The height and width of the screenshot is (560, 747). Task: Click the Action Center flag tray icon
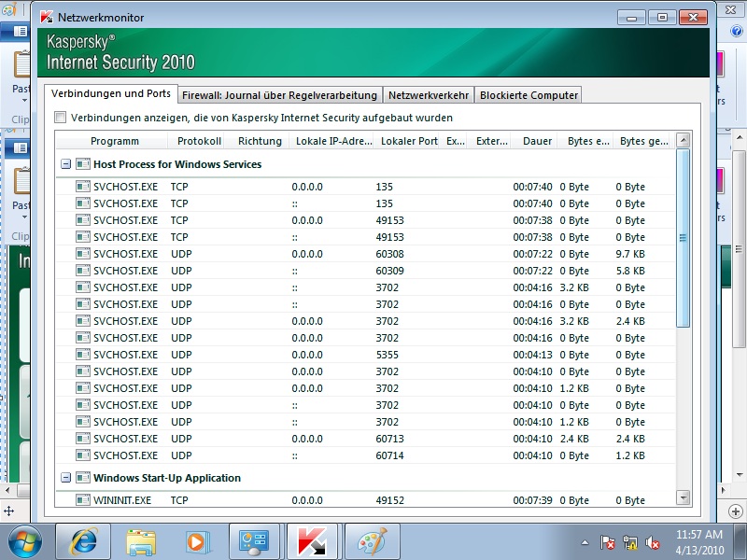point(608,542)
